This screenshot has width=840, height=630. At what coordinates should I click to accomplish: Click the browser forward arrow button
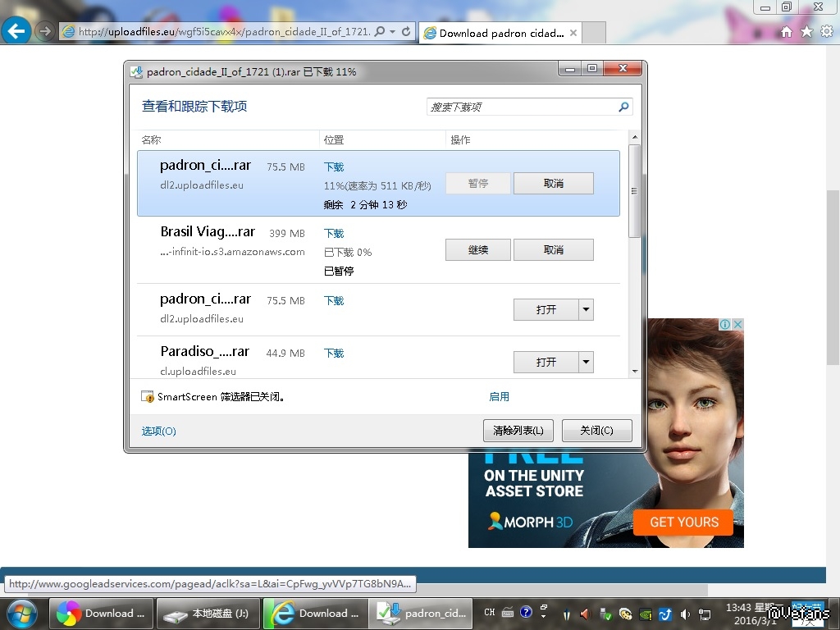pos(45,32)
